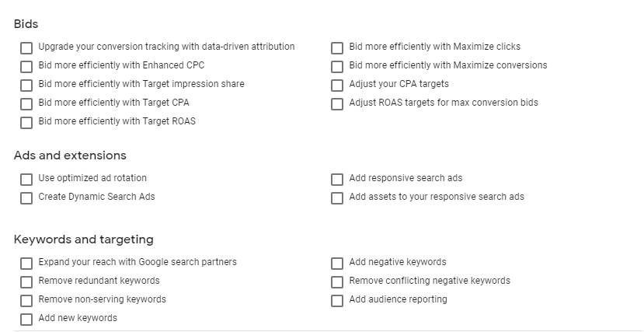644x332 pixels.
Task: Check the Create Dynamic Search Ads box
Action: (26, 197)
